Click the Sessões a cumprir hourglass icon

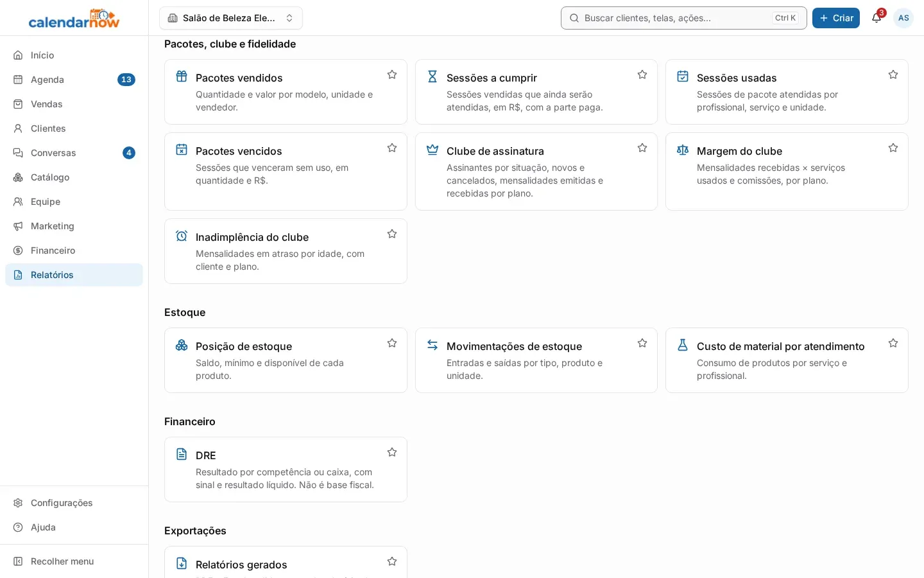coord(432,76)
